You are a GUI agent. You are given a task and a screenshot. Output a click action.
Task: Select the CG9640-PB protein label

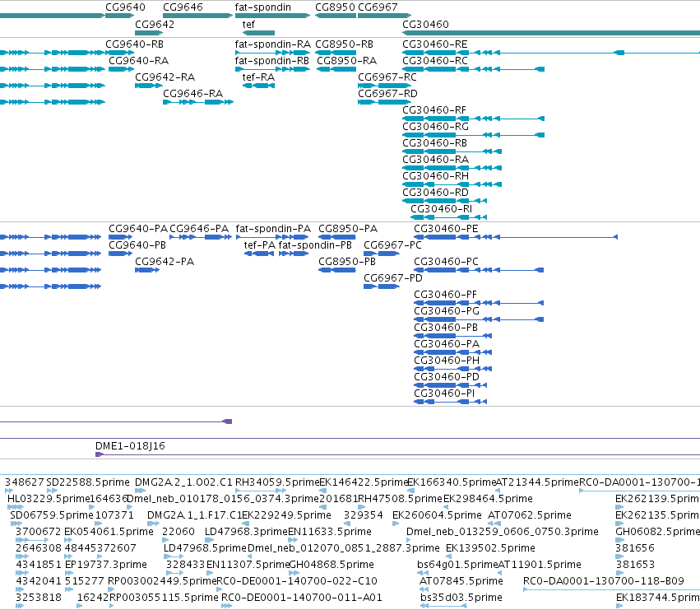click(x=137, y=245)
